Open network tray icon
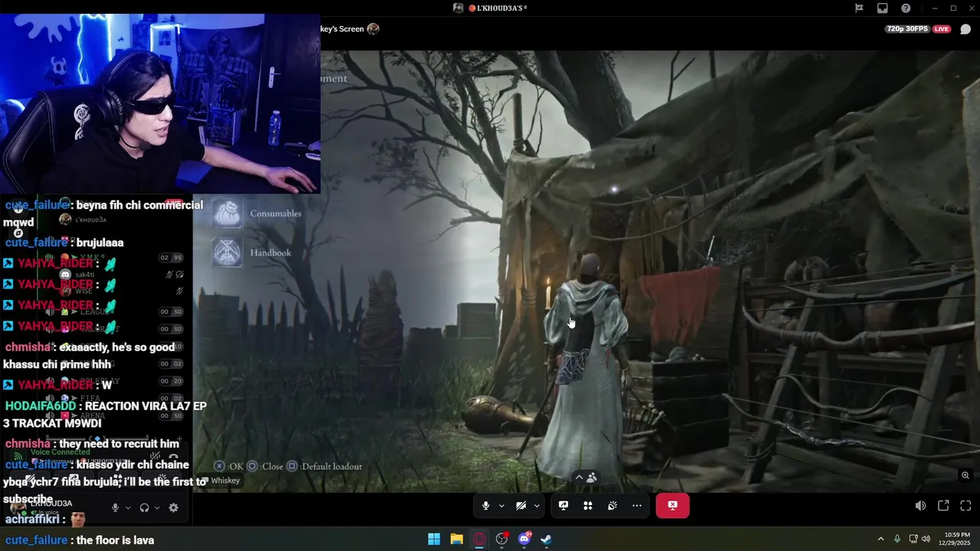980x551 pixels. click(x=913, y=539)
